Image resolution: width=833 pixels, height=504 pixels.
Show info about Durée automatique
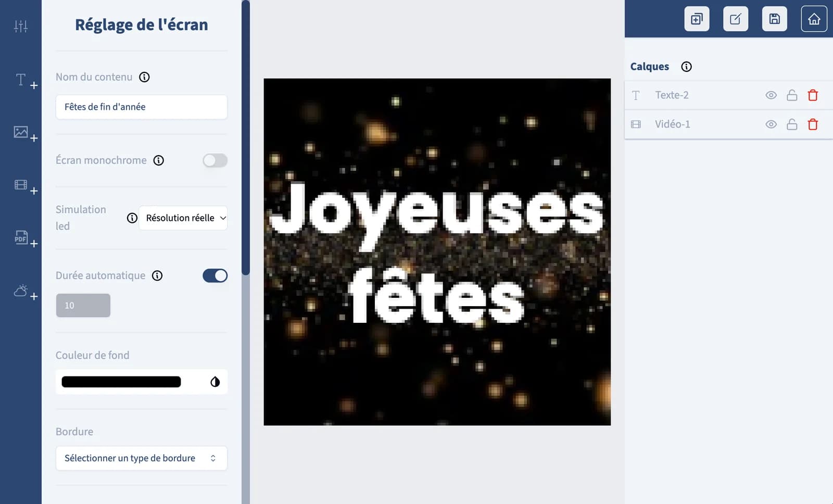157,275
